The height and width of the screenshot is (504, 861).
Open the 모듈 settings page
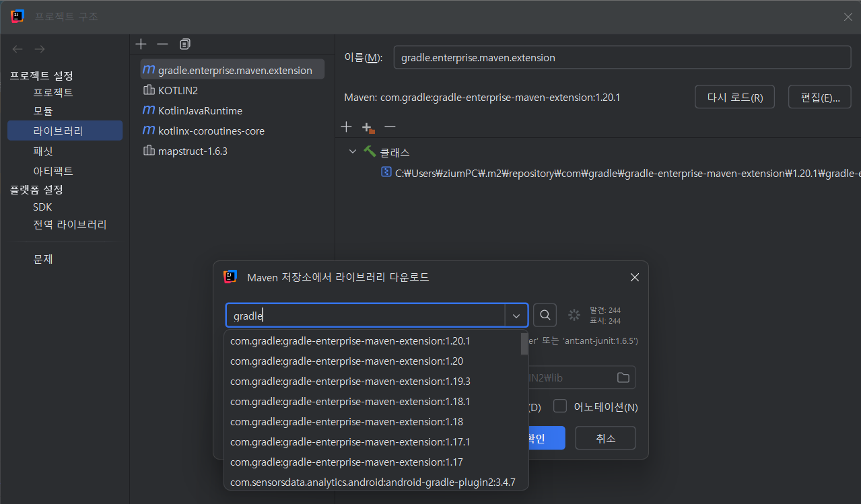[43, 110]
